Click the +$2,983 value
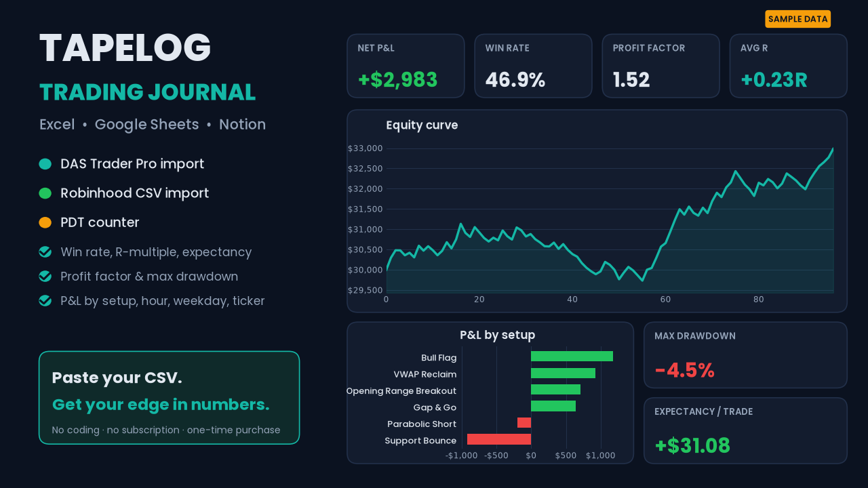 point(398,80)
